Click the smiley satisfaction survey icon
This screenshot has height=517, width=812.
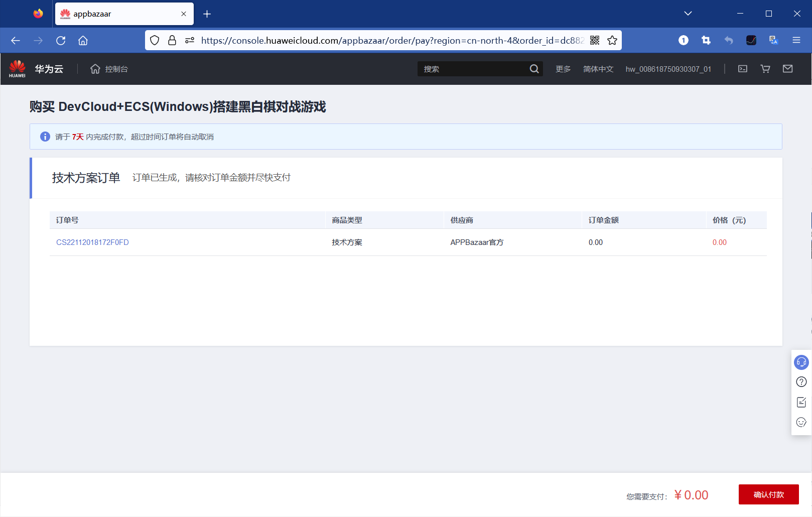point(801,422)
